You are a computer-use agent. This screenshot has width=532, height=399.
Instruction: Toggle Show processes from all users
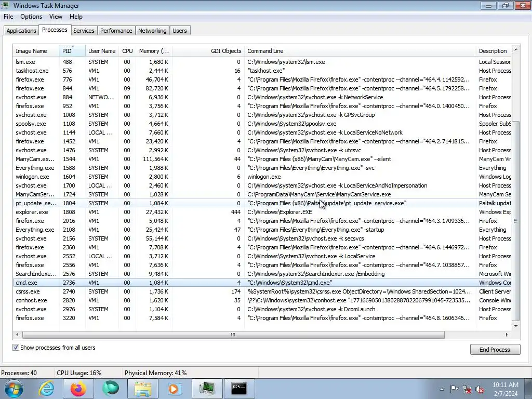click(16, 348)
